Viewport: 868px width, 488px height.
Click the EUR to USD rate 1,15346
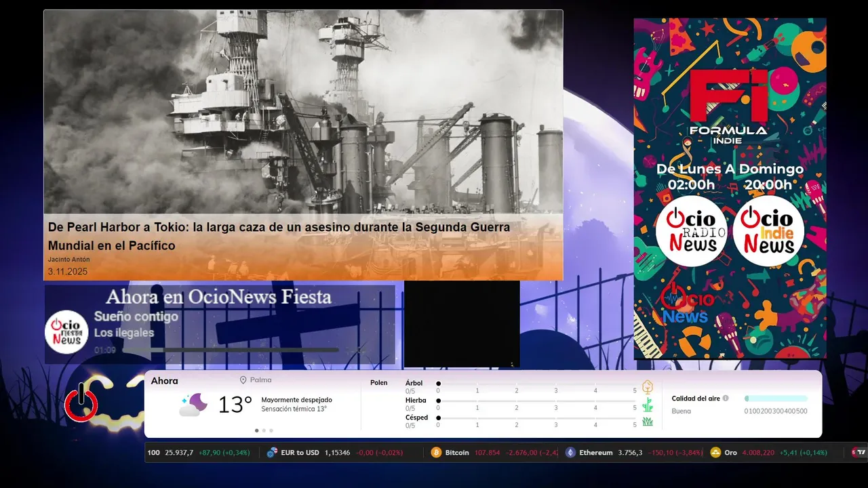[x=337, y=453]
